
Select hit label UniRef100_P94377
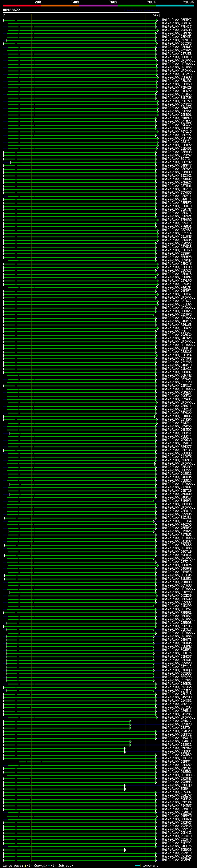click(x=176, y=446)
